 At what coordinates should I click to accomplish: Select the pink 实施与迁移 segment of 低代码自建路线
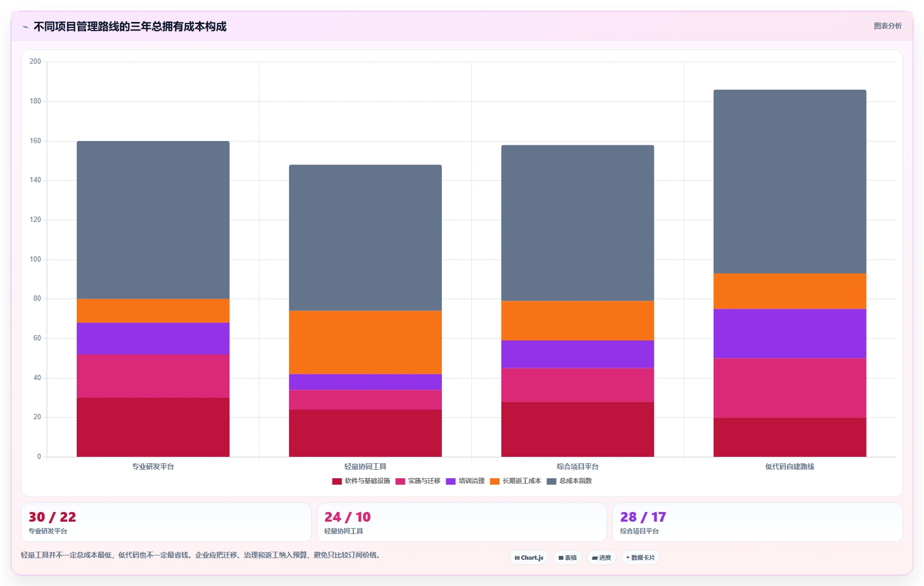coord(790,388)
